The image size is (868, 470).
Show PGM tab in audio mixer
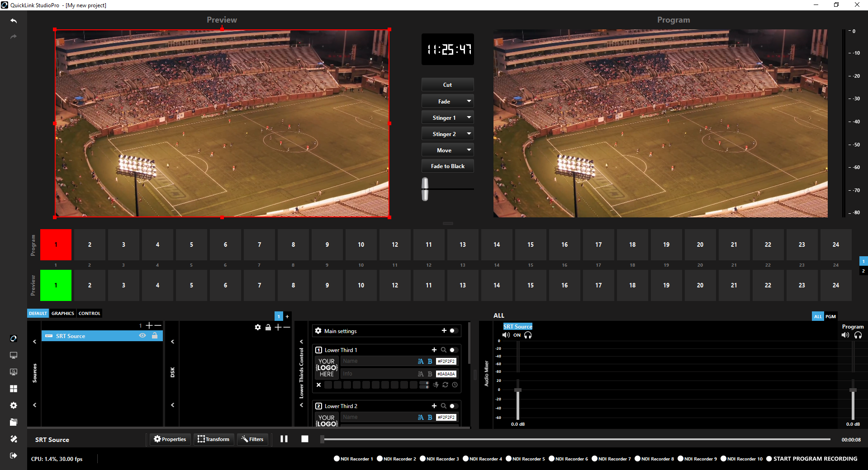(830, 316)
